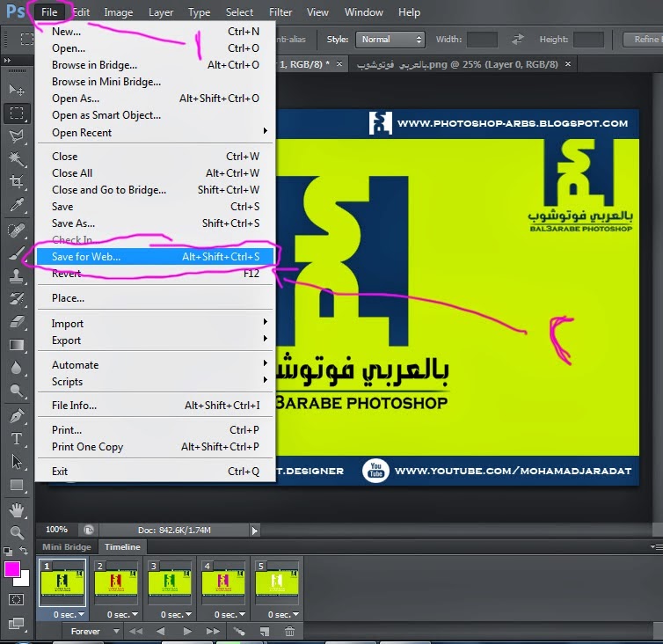The height and width of the screenshot is (644, 663).
Task: Swap width and height values
Action: pos(518,40)
